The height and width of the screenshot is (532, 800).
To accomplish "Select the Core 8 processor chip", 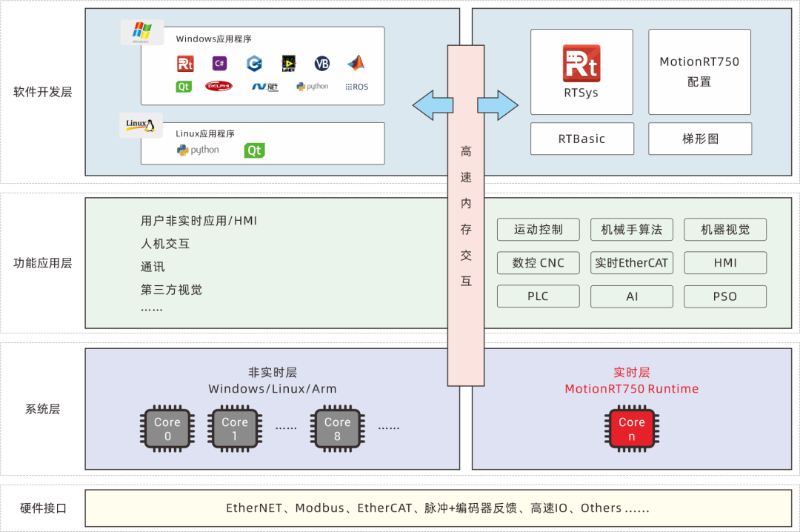I will (x=337, y=428).
